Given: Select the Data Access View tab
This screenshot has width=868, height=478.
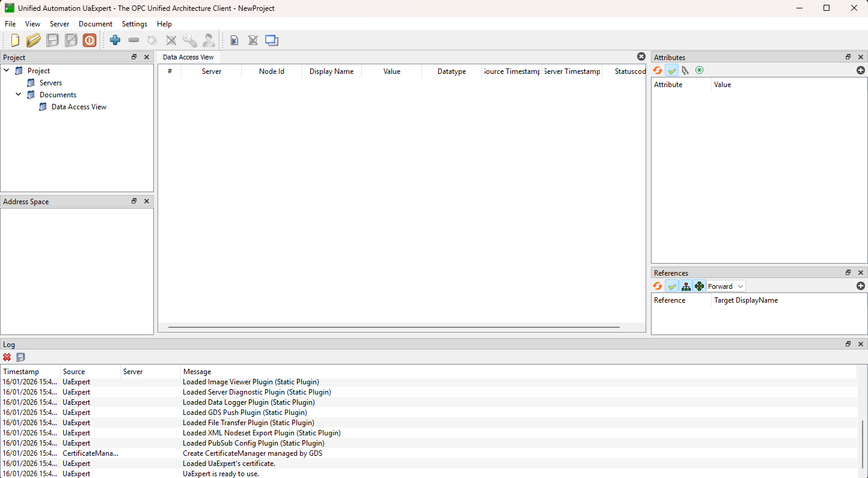Looking at the screenshot, I should (188, 56).
